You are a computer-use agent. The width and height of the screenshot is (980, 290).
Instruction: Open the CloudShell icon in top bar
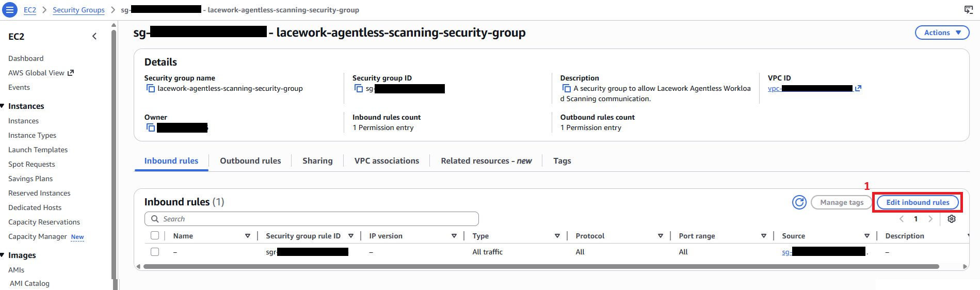pos(969,10)
